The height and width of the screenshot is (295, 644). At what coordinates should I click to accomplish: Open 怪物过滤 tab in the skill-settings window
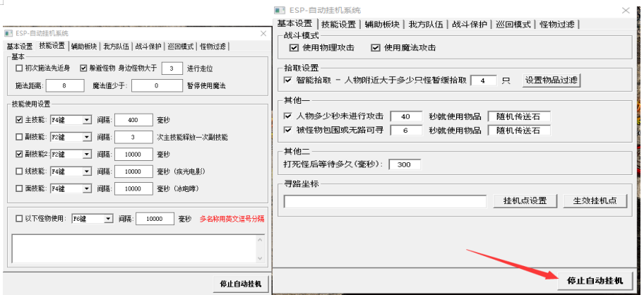pos(213,47)
